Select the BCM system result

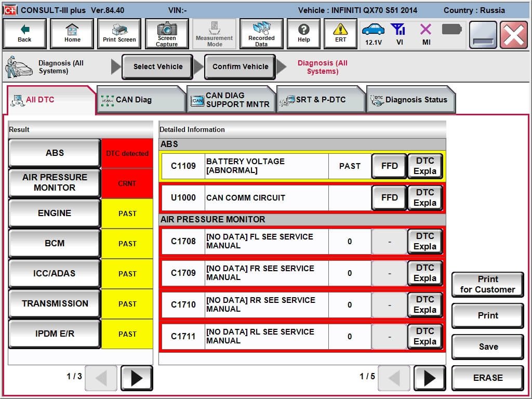55,243
